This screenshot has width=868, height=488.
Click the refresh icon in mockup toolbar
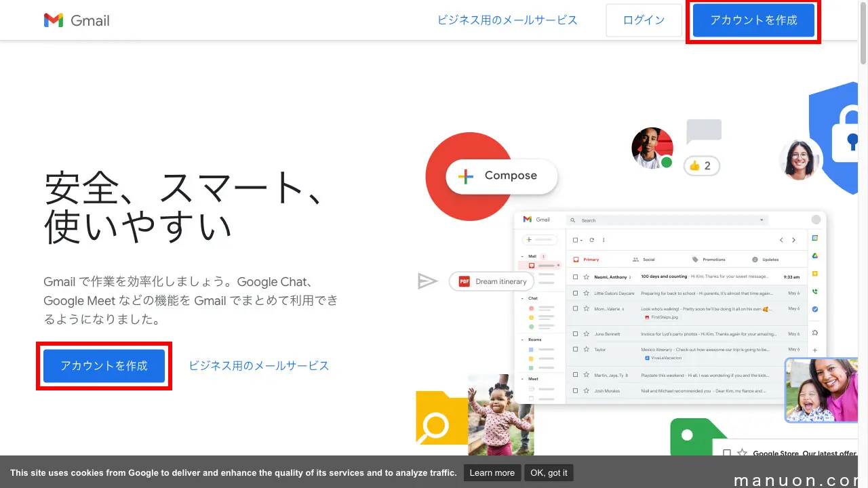[591, 240]
